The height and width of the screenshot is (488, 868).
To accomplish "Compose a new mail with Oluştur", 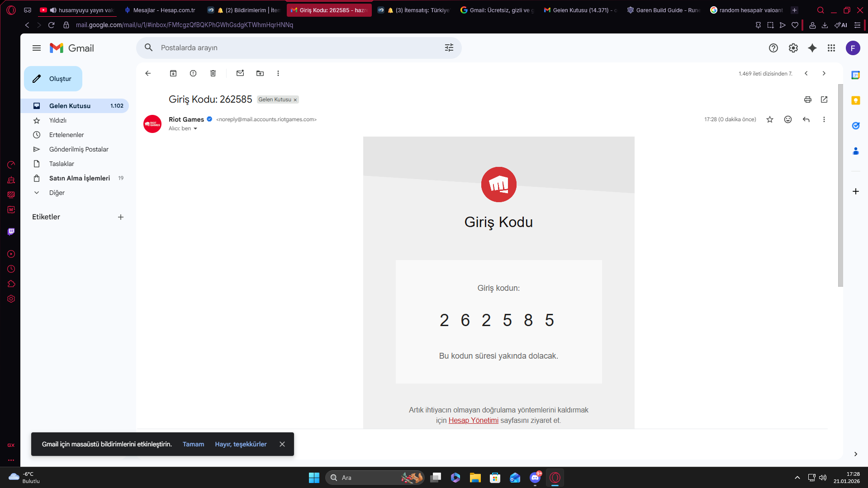I will click(x=53, y=79).
